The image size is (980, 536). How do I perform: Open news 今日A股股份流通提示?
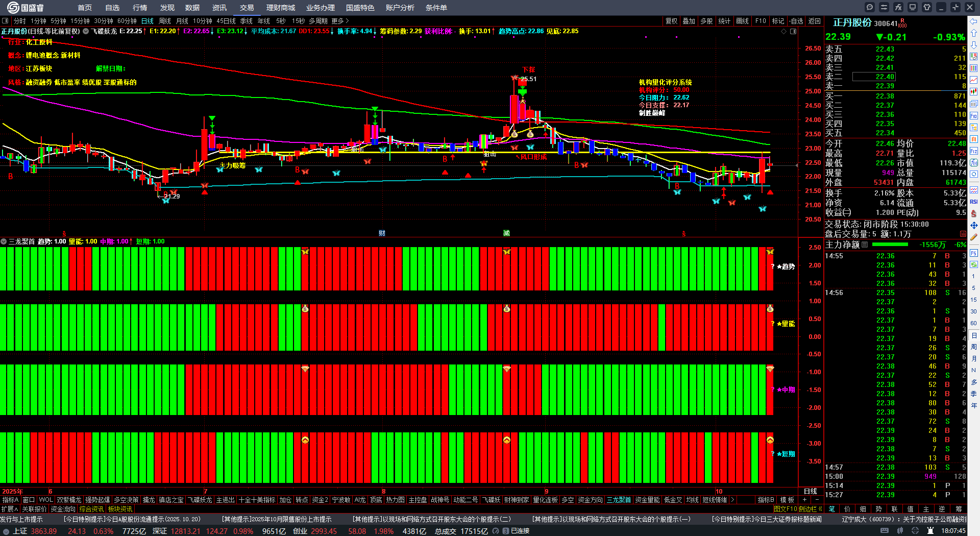pyautogui.click(x=132, y=519)
